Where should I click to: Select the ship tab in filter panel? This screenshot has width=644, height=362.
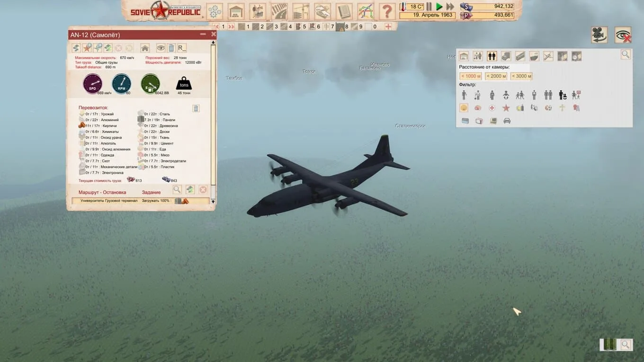(534, 56)
